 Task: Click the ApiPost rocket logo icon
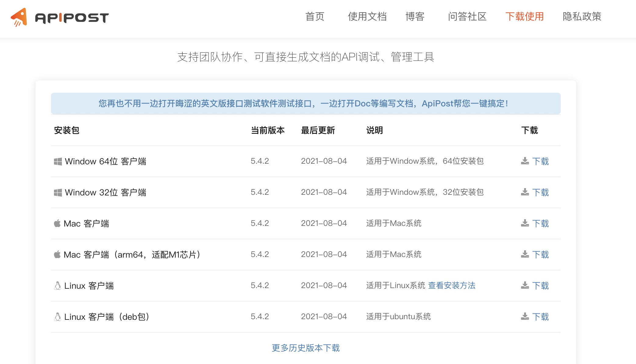point(19,17)
